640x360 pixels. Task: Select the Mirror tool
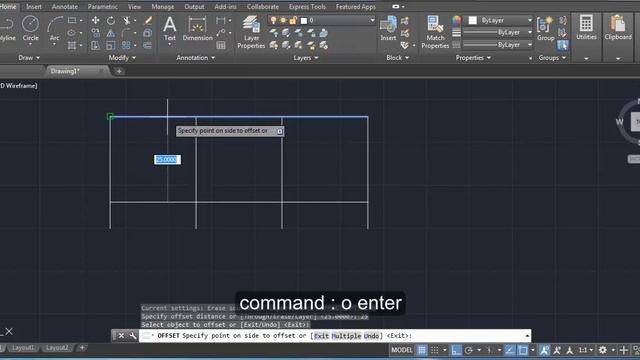pyautogui.click(x=111, y=33)
